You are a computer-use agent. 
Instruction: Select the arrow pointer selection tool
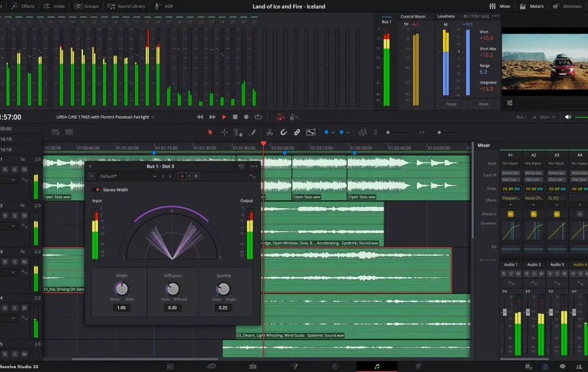click(210, 132)
